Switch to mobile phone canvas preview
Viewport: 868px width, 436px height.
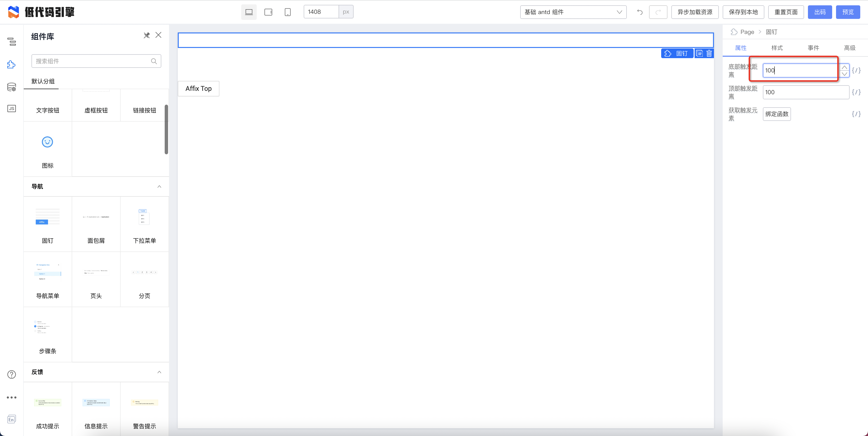click(x=287, y=12)
